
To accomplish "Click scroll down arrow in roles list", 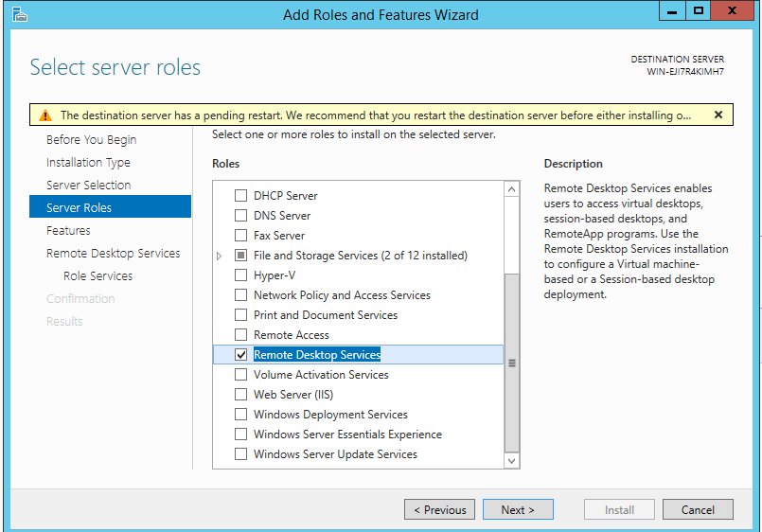I will (512, 461).
